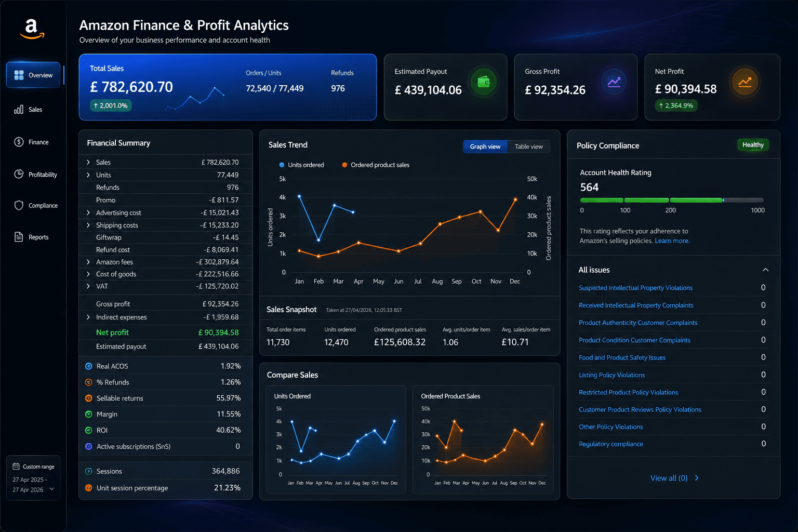
Task: Click the green wallet icon on Estimated Payout
Action: pyautogui.click(x=483, y=82)
